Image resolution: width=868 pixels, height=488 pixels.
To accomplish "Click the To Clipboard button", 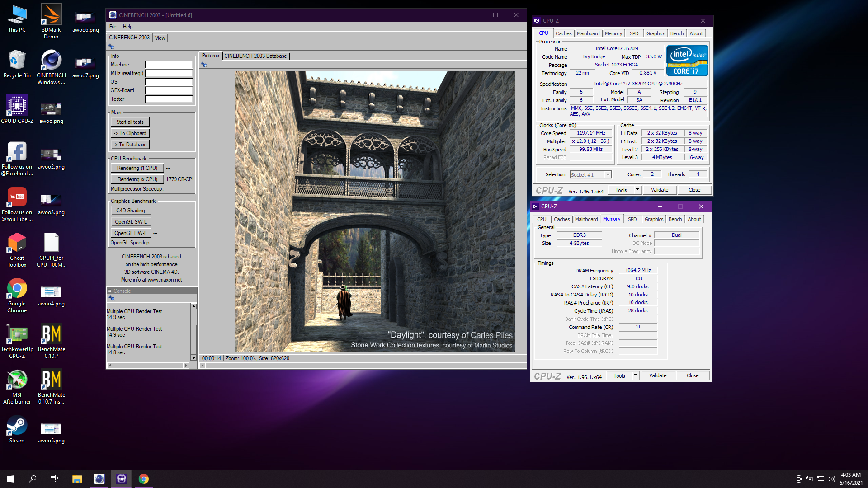I will 130,133.
